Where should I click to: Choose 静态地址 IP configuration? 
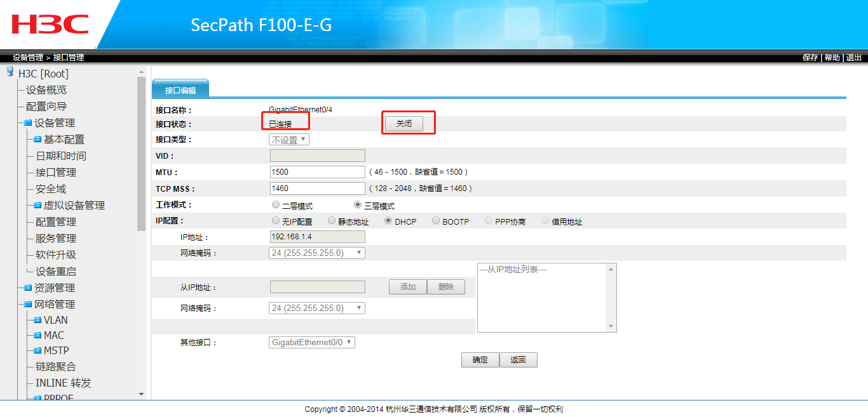coord(332,221)
